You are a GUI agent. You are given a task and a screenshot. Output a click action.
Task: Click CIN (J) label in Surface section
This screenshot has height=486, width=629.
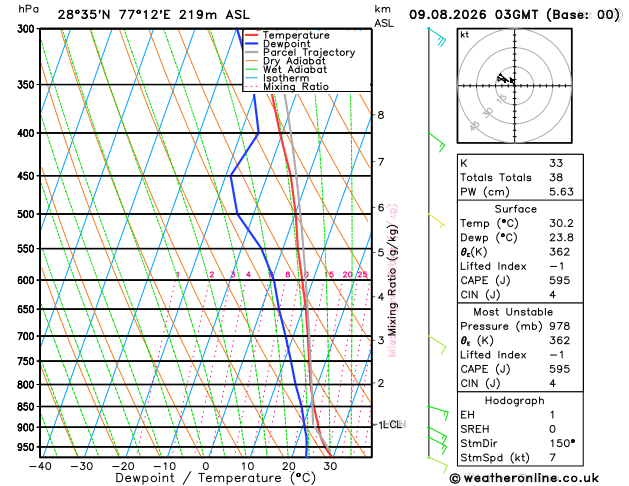pos(480,295)
